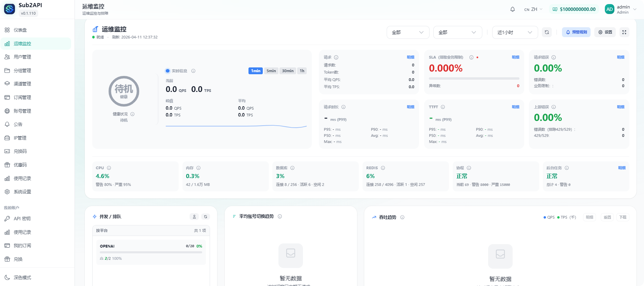The height and width of the screenshot is (286, 644).
Task: Refresh the concurrency queue panel
Action: point(206,217)
